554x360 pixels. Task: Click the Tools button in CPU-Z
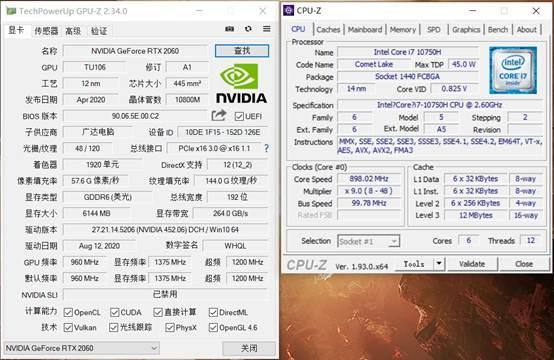tap(414, 264)
